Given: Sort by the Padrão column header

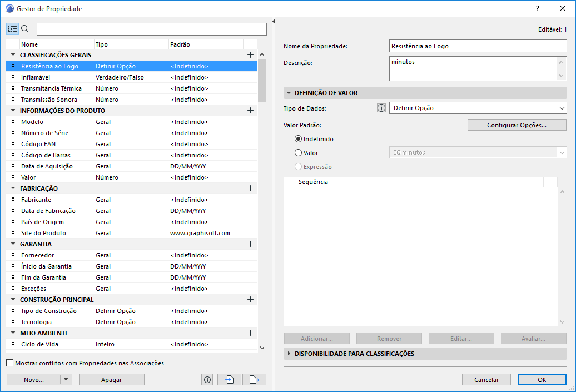Looking at the screenshot, I should pos(206,44).
